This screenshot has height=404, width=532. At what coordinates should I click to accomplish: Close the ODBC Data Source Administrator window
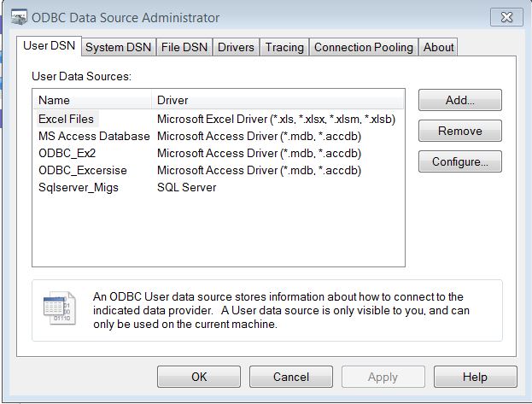pos(506,17)
